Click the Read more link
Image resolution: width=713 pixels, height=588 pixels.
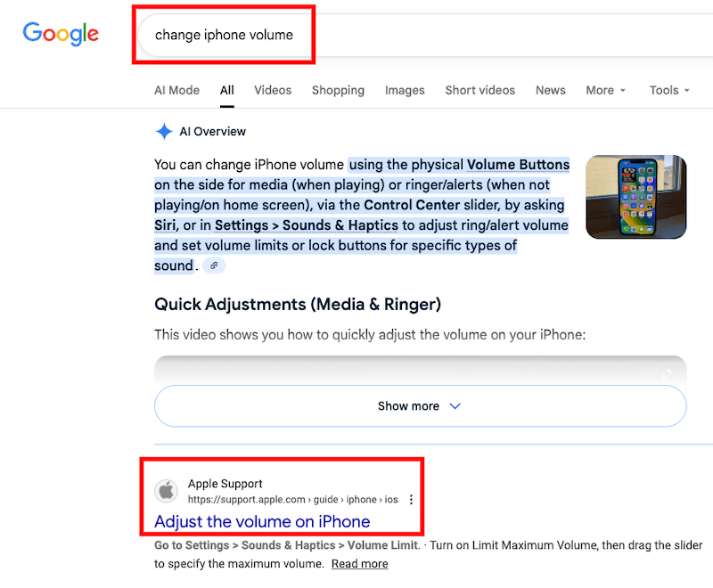[x=359, y=563]
